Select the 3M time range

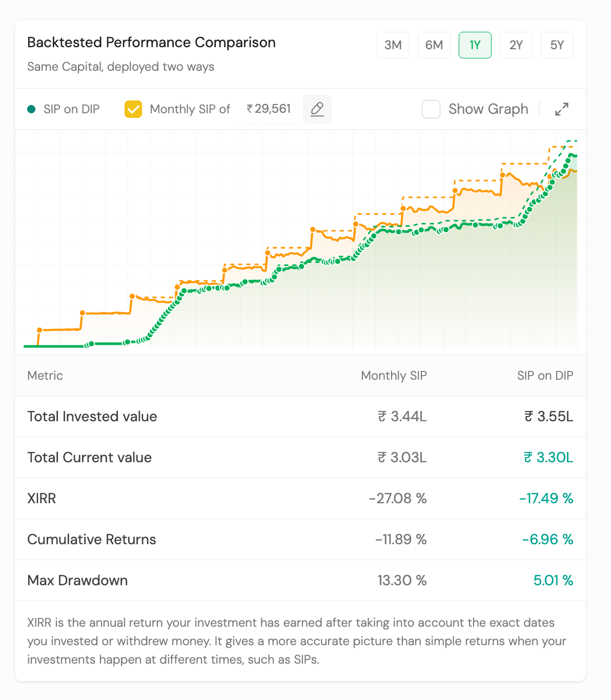[393, 45]
